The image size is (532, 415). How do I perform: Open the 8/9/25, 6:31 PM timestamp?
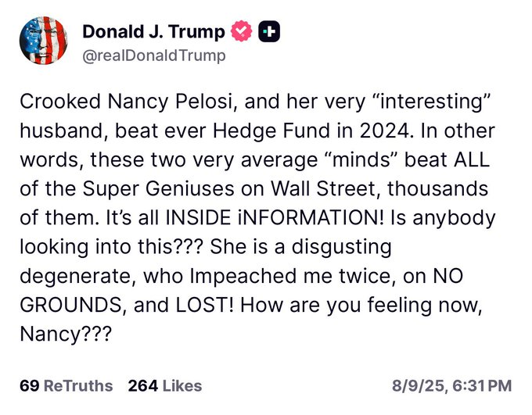[451, 386]
